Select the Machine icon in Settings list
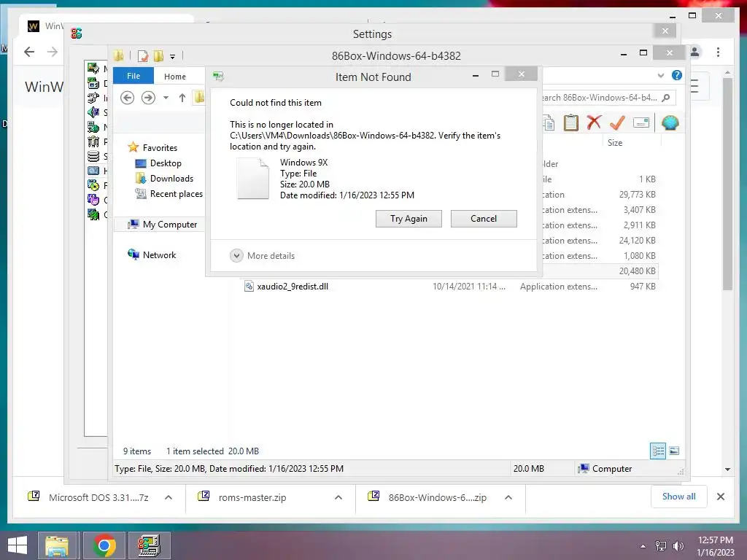The image size is (747, 560). (x=94, y=69)
